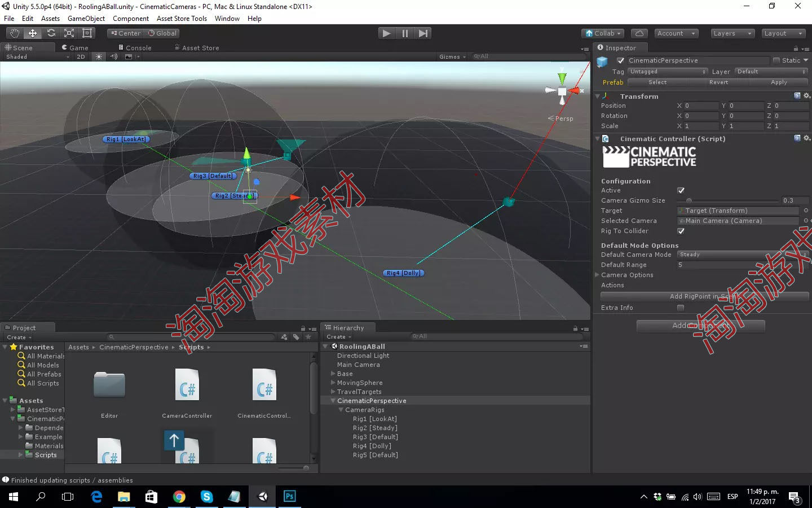Open the GameObject menu
The height and width of the screenshot is (508, 812).
click(86, 18)
